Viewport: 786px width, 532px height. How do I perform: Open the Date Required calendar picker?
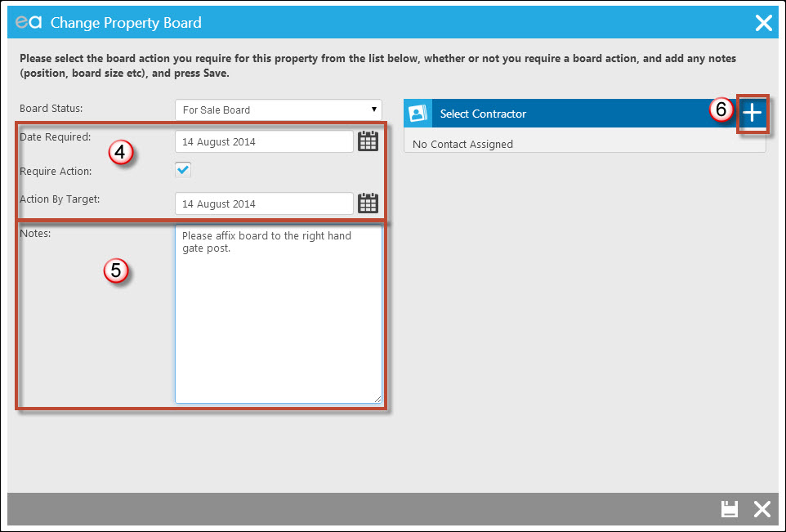point(368,141)
